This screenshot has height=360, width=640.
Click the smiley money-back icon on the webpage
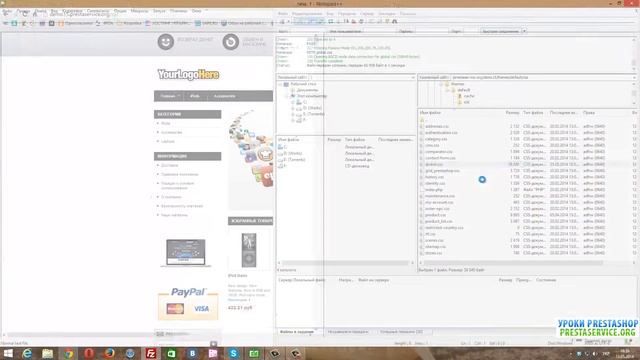tap(166, 42)
